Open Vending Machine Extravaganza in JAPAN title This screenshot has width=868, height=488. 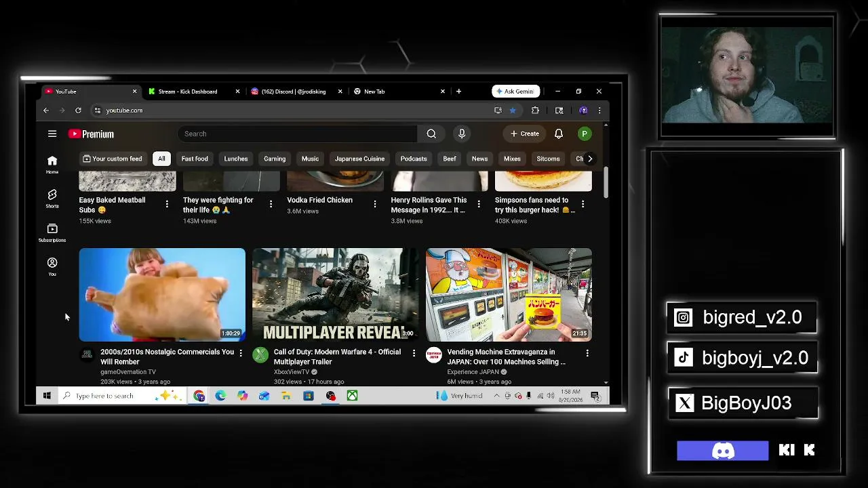click(507, 357)
